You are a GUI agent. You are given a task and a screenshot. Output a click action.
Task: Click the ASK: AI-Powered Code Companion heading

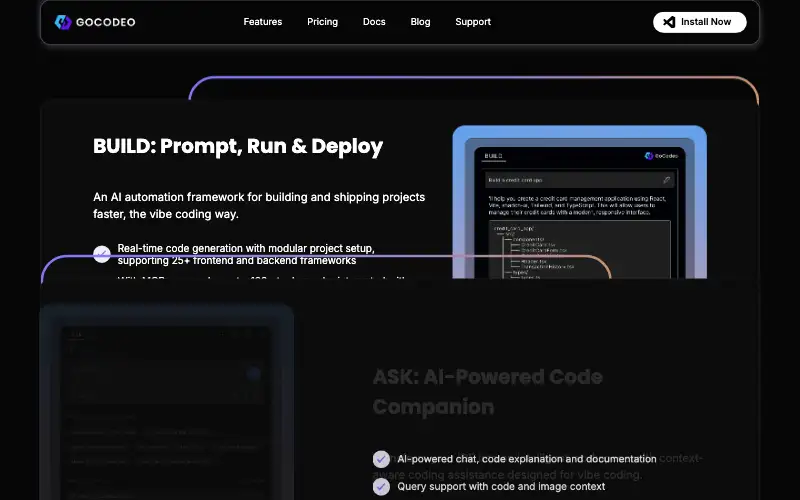click(488, 391)
